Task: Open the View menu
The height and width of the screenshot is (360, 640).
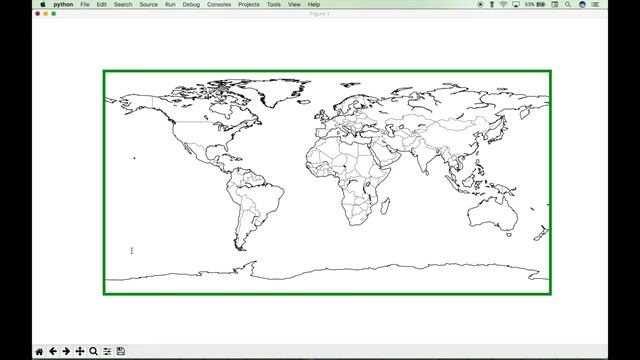Action: (x=294, y=4)
